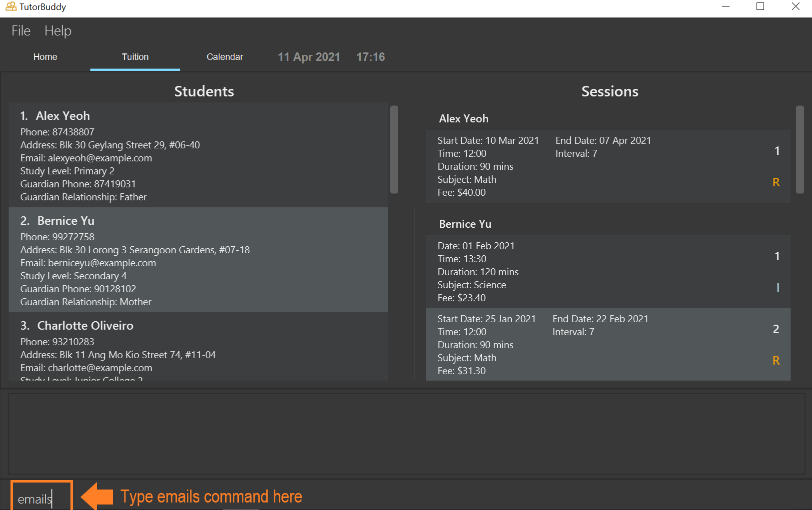
Task: Click End Date: 07 Apr 2021
Action: click(x=603, y=141)
